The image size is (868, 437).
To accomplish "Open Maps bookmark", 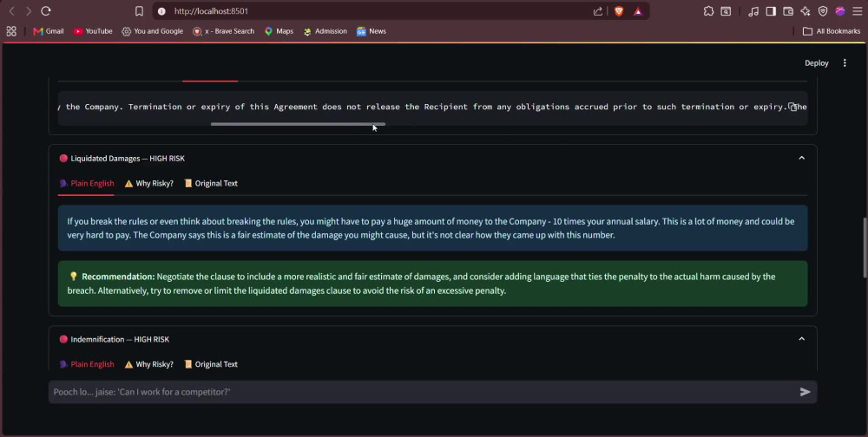I will click(x=279, y=31).
